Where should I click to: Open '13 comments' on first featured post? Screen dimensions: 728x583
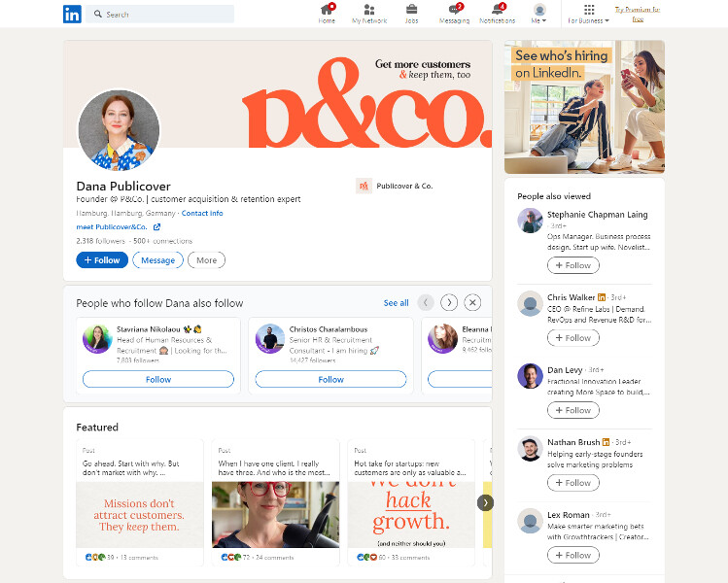pos(139,558)
